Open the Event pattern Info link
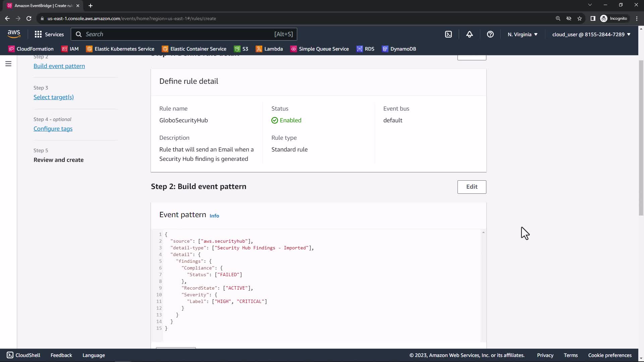Image resolution: width=644 pixels, height=362 pixels. pos(214,216)
